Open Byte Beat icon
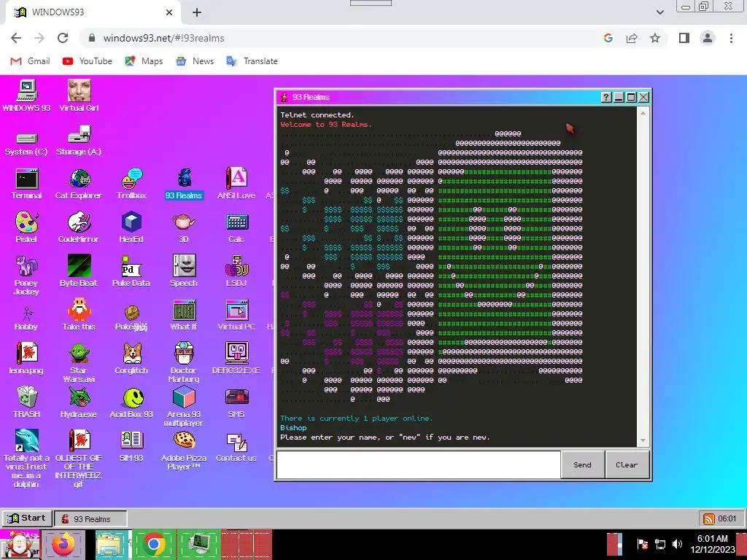This screenshot has height=560, width=747. click(79, 271)
